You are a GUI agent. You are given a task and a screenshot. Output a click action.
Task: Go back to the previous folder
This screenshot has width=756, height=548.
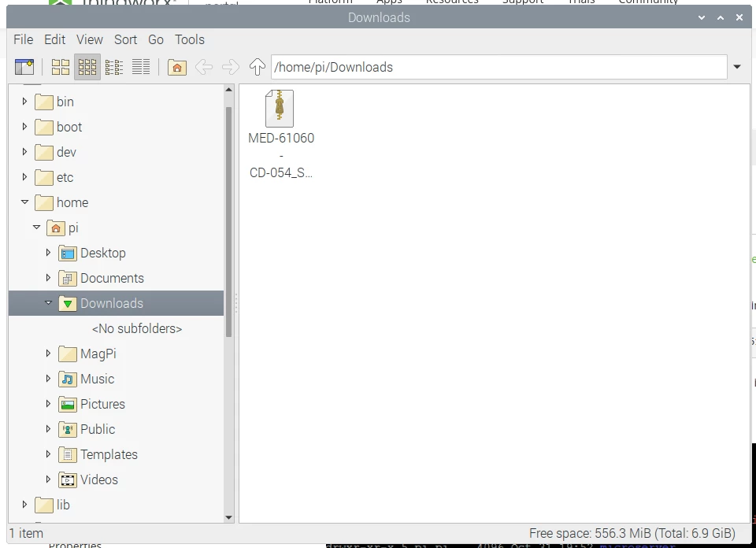point(204,67)
